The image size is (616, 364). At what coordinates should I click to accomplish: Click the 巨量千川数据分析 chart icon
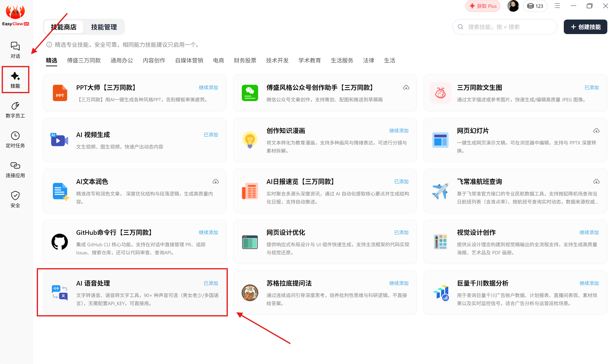(441, 293)
